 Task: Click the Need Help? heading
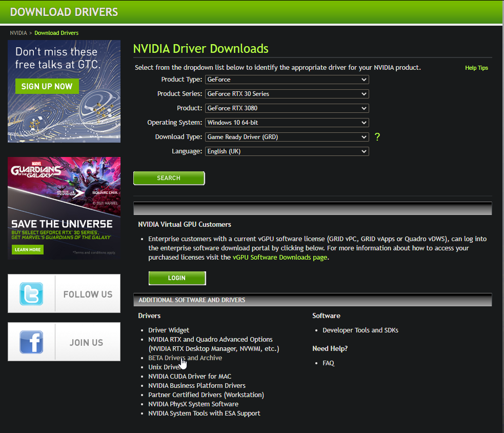pos(330,348)
